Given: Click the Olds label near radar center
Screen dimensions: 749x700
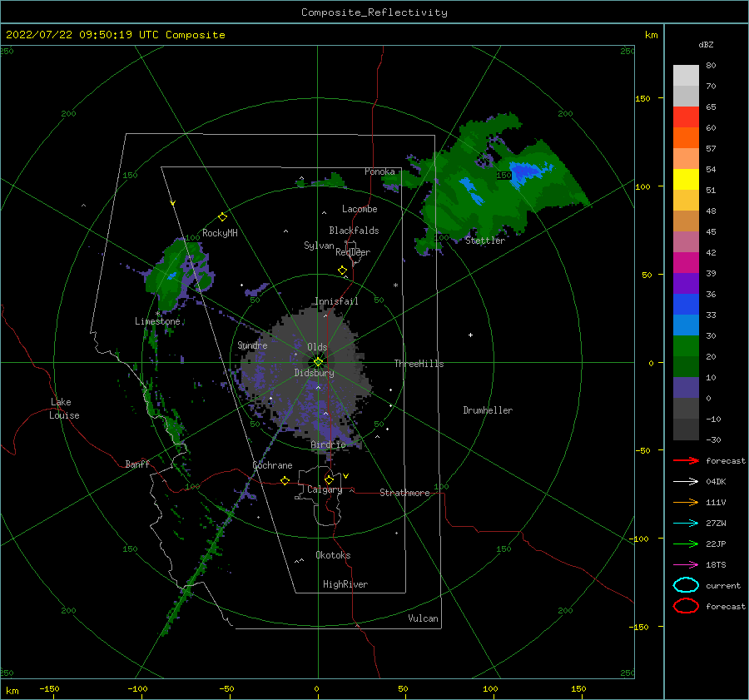Looking at the screenshot, I should [317, 347].
